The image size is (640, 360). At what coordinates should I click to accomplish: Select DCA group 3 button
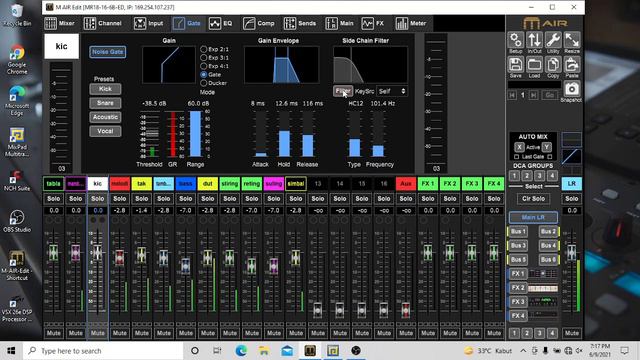[x=540, y=176]
